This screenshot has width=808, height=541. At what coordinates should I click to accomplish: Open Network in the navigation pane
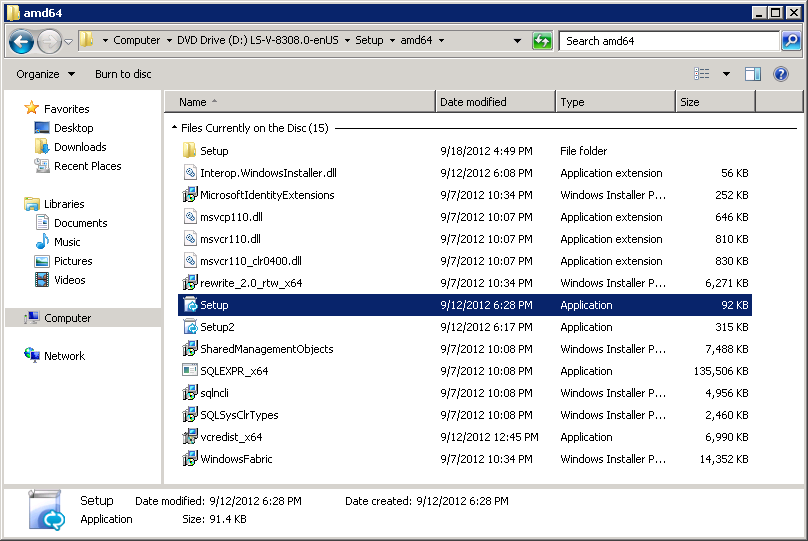[64, 356]
